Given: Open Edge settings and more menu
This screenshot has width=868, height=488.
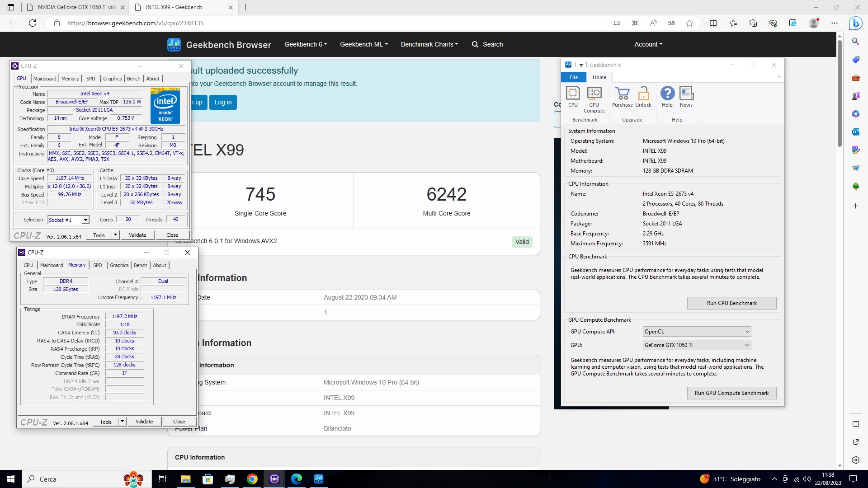Looking at the screenshot, I should tap(835, 23).
